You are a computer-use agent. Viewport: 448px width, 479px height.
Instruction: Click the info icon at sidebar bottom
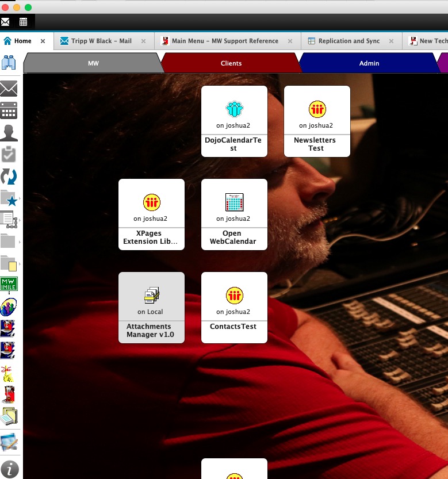point(9,467)
